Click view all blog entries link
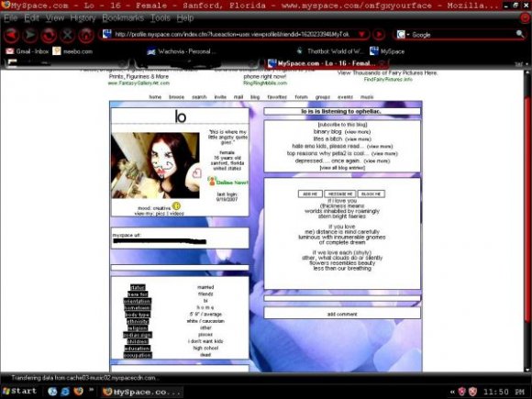The image size is (532, 399). [x=342, y=168]
